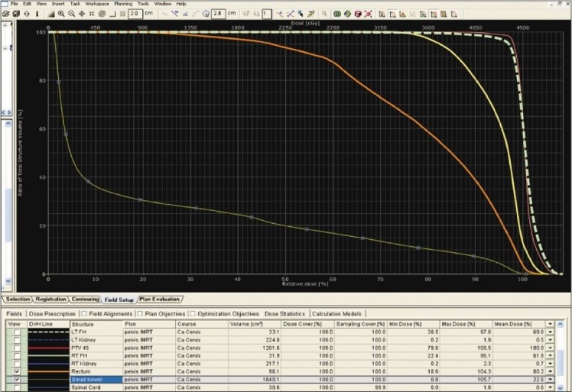The height and width of the screenshot is (392, 572).
Task: Click the first histogram chart icon after red cross
Action: click(x=382, y=14)
